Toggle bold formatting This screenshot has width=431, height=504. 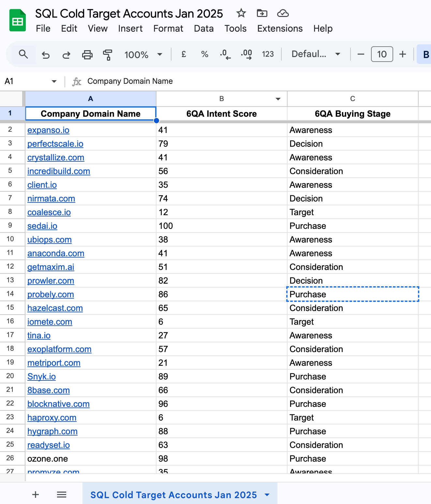pos(425,54)
